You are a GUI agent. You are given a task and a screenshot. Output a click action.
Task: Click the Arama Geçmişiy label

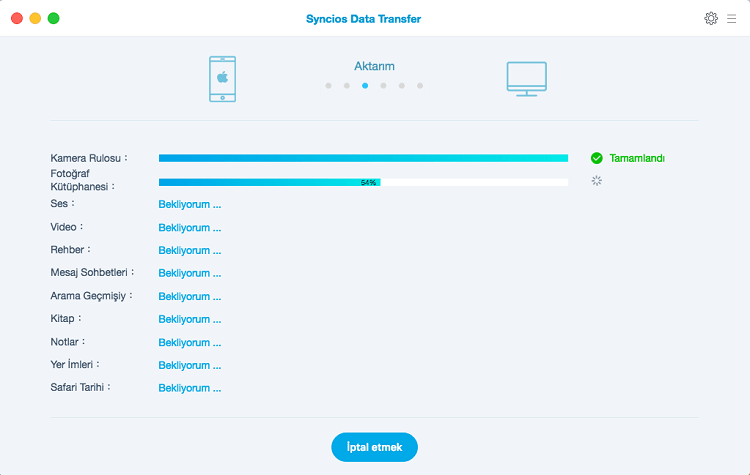(91, 296)
